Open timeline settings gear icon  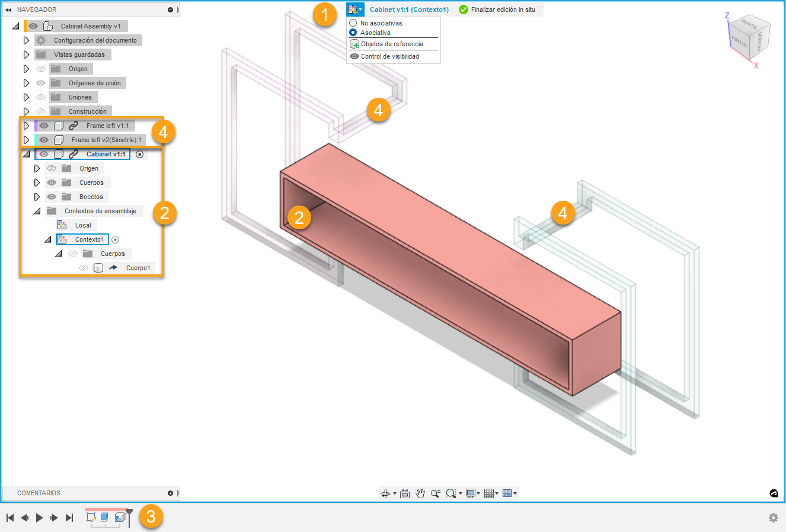click(774, 518)
